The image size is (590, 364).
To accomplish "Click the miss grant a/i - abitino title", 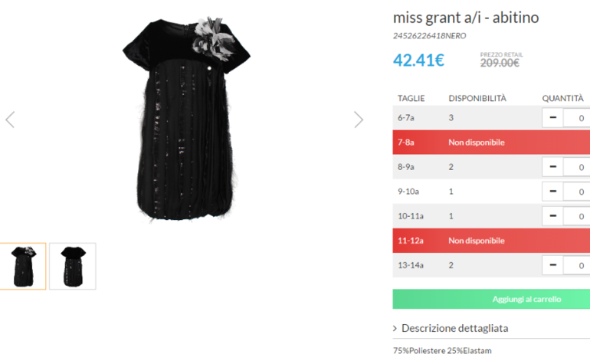I will [x=466, y=18].
